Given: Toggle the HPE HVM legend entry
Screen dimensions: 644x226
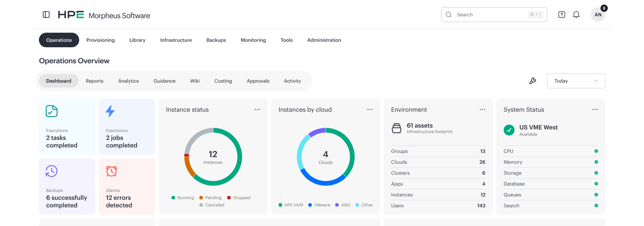Looking at the screenshot, I should (x=291, y=205).
